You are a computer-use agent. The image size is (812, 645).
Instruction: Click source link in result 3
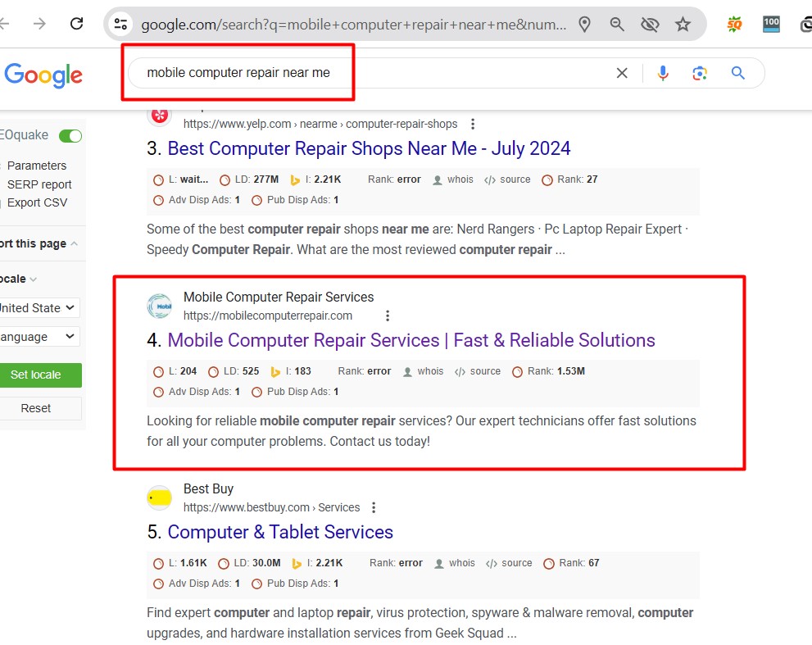tap(515, 179)
